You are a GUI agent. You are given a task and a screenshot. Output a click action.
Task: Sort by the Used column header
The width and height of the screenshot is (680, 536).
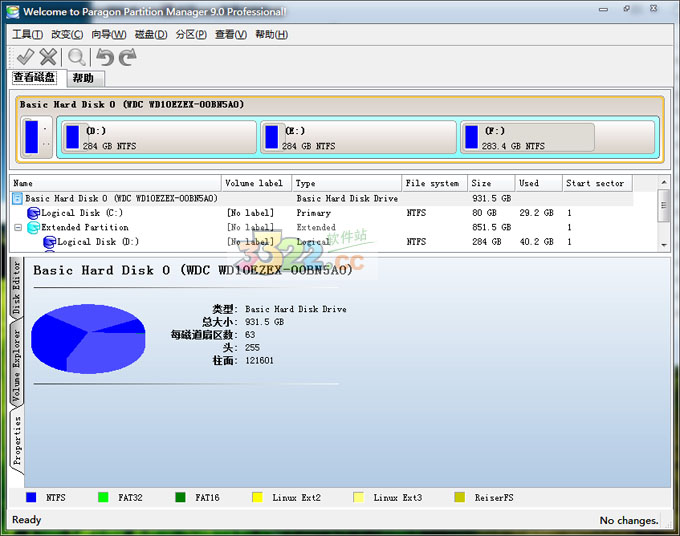point(539,183)
